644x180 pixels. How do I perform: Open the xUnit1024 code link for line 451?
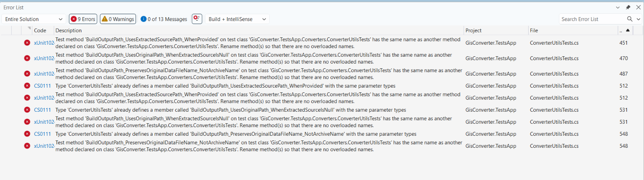click(44, 43)
